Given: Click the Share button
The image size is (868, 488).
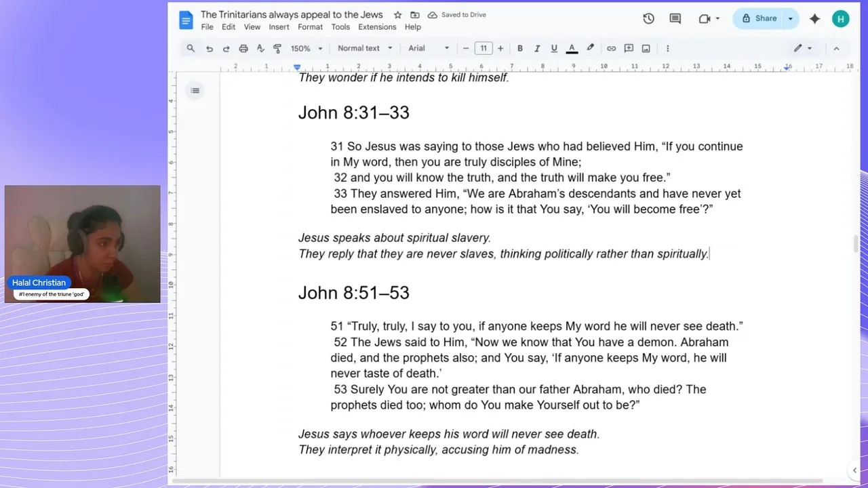Looking at the screenshot, I should tap(759, 19).
